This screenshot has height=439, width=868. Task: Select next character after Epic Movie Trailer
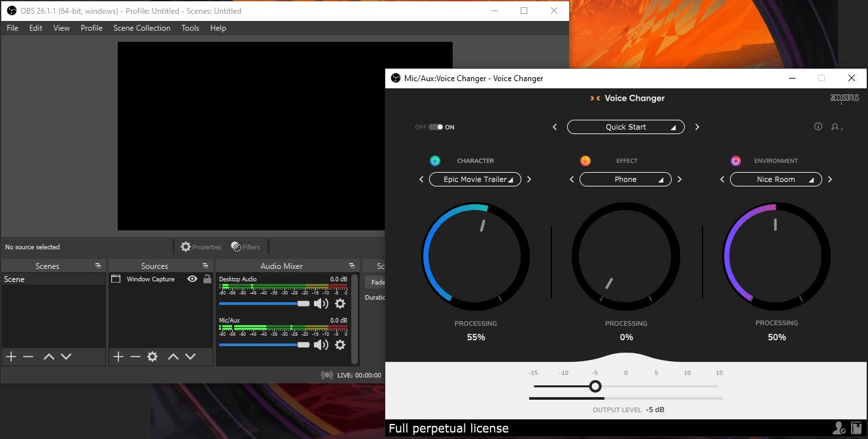pyautogui.click(x=529, y=179)
